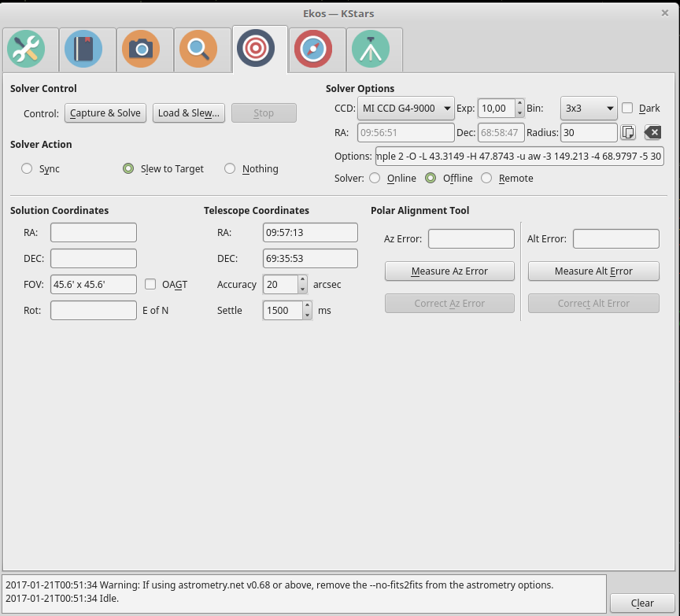Viewport: 680px width, 616px height.
Task: Click the solver RA field
Action: [406, 133]
